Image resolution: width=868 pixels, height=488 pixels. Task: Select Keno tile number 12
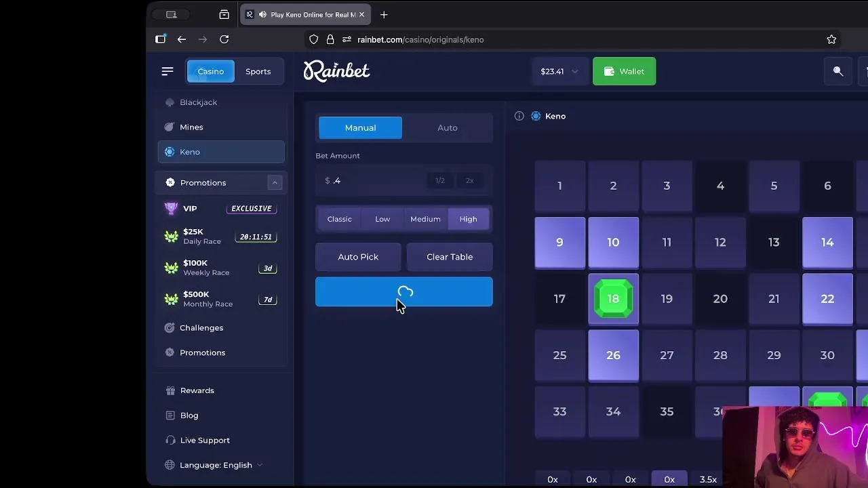click(x=720, y=242)
